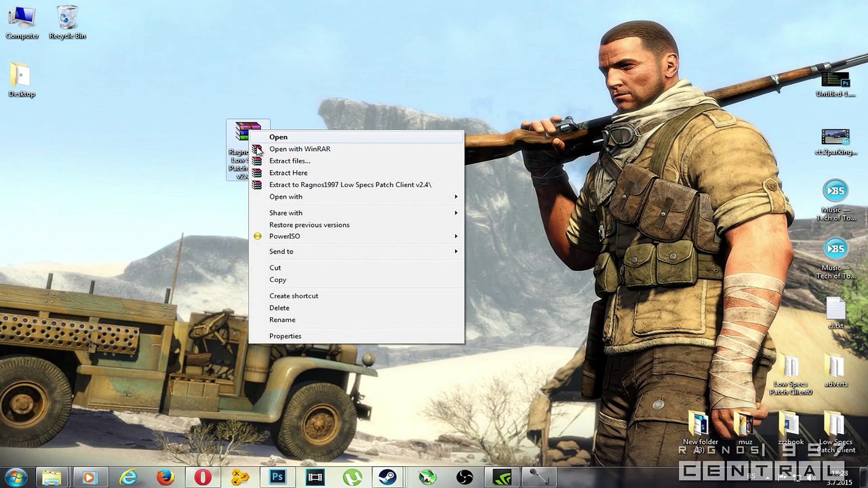
Task: Open the film-strip video editor taskbar icon
Action: pos(315,477)
